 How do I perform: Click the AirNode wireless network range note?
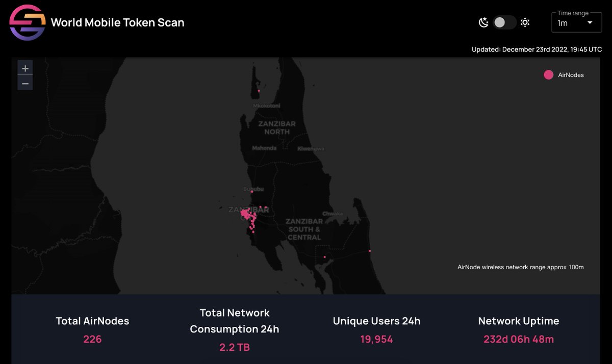coord(521,267)
